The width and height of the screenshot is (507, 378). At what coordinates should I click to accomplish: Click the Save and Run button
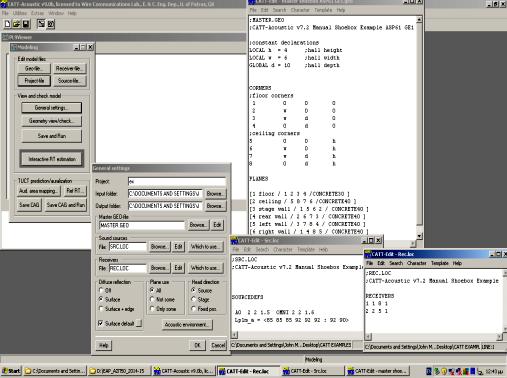tap(51, 136)
